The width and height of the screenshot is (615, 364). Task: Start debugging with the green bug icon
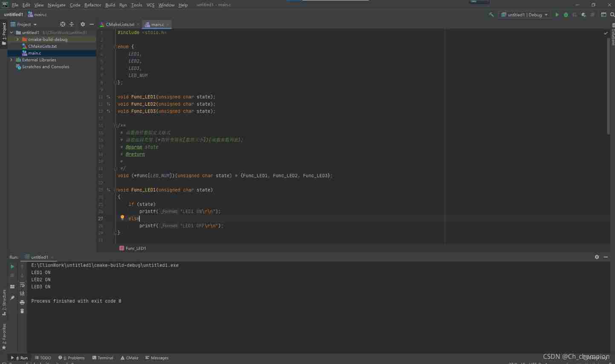[x=566, y=14]
